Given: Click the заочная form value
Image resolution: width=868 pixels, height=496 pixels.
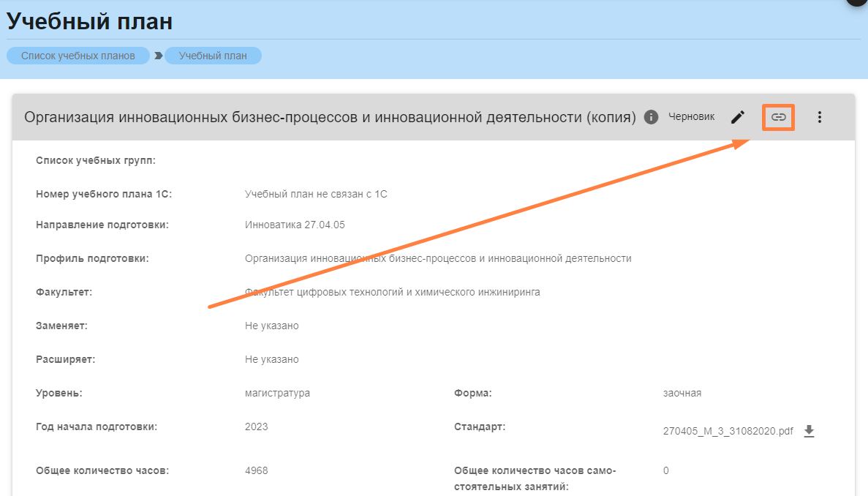Looking at the screenshot, I should coord(682,393).
